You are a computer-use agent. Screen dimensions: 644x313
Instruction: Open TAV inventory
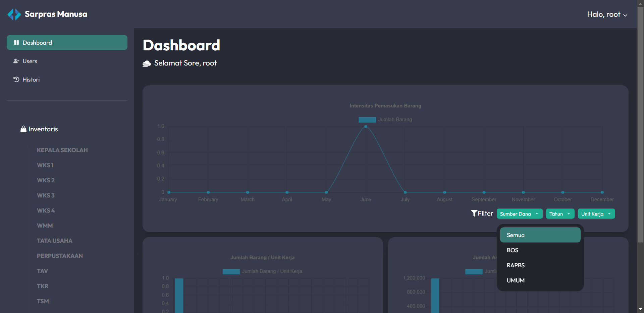42,271
